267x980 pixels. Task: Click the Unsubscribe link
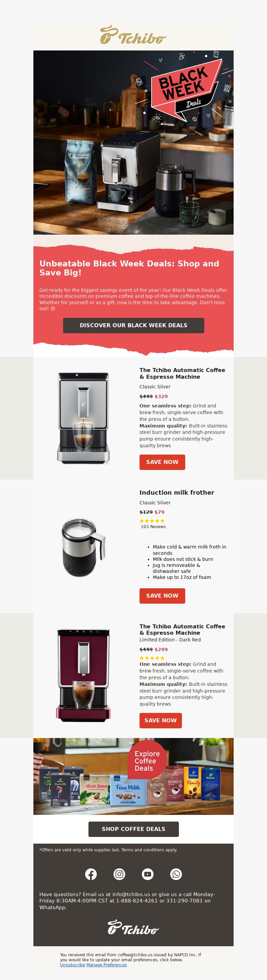click(x=72, y=964)
